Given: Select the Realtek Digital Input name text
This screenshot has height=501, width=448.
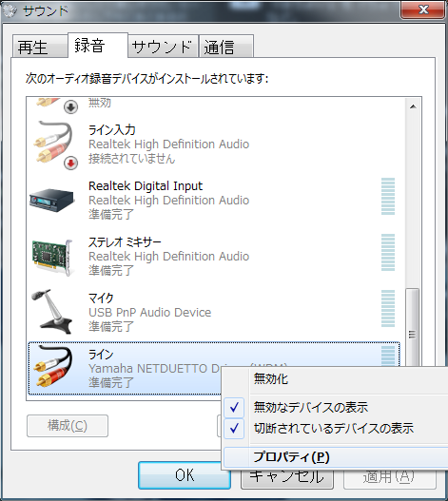Looking at the screenshot, I should 146,186.
